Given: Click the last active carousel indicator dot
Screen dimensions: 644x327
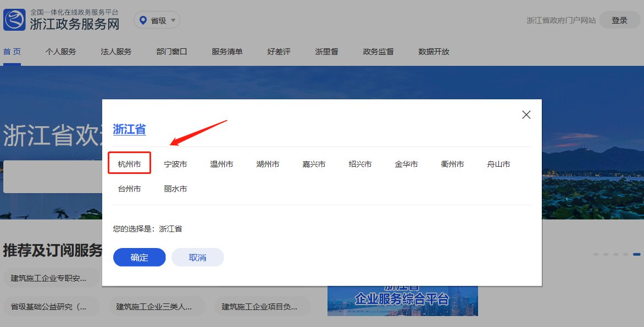Looking at the screenshot, I should tap(636, 255).
